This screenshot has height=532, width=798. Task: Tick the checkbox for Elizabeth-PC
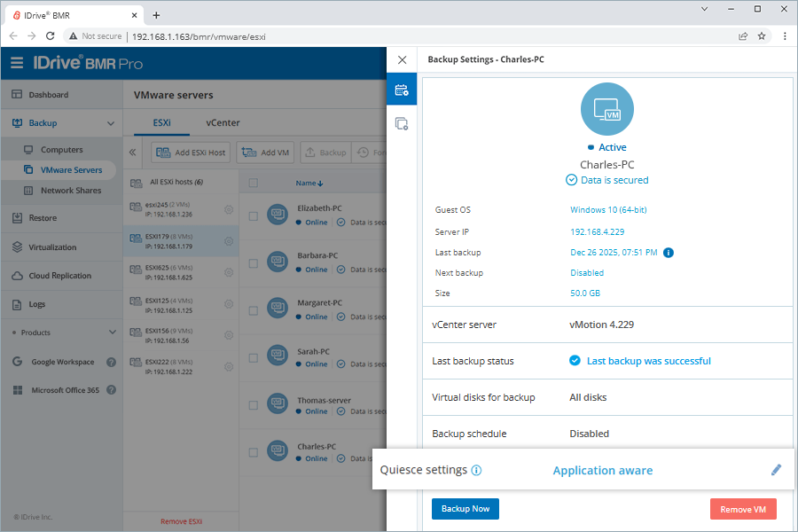tap(254, 215)
